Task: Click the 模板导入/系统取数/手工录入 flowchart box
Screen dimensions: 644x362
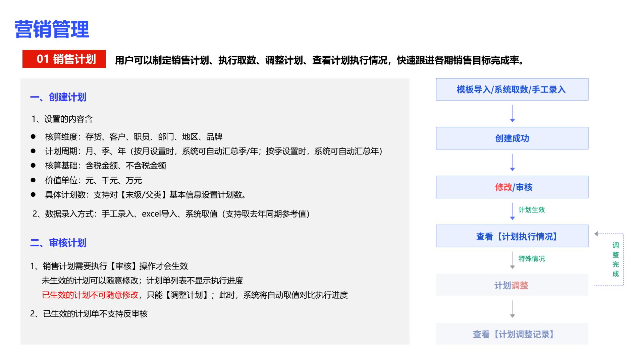Action: pyautogui.click(x=512, y=89)
